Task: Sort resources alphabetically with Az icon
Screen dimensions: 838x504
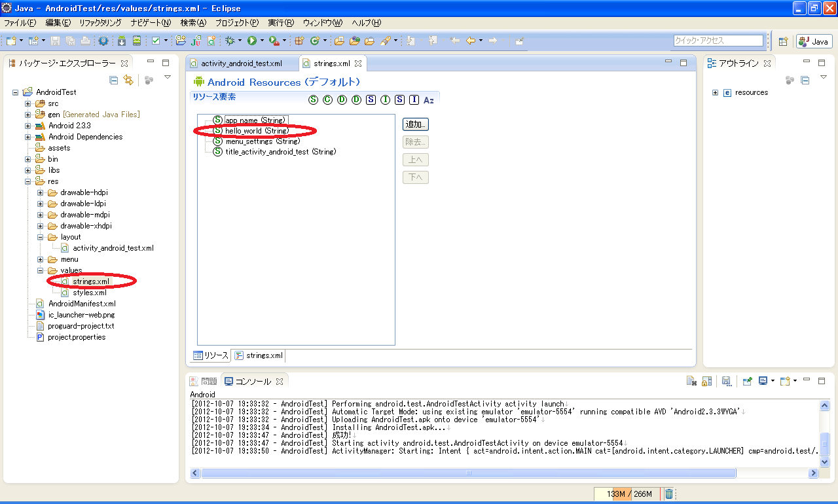Action: [x=429, y=100]
